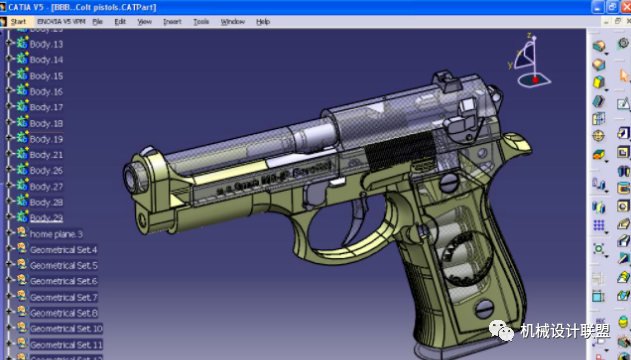Screen dimensions: 631x360
Task: Select Geometrical Set.8 label in the tree
Action: click(64, 313)
